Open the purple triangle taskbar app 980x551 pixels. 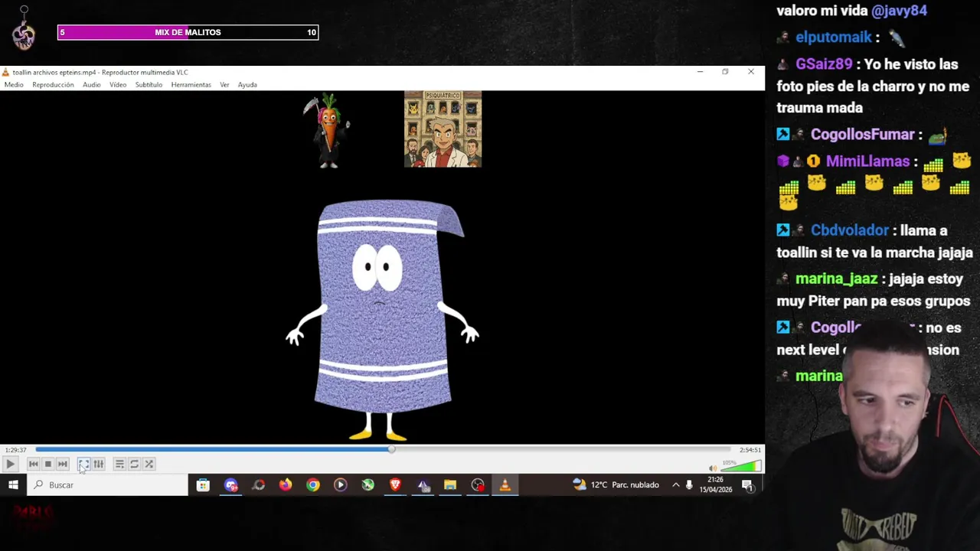point(423,484)
